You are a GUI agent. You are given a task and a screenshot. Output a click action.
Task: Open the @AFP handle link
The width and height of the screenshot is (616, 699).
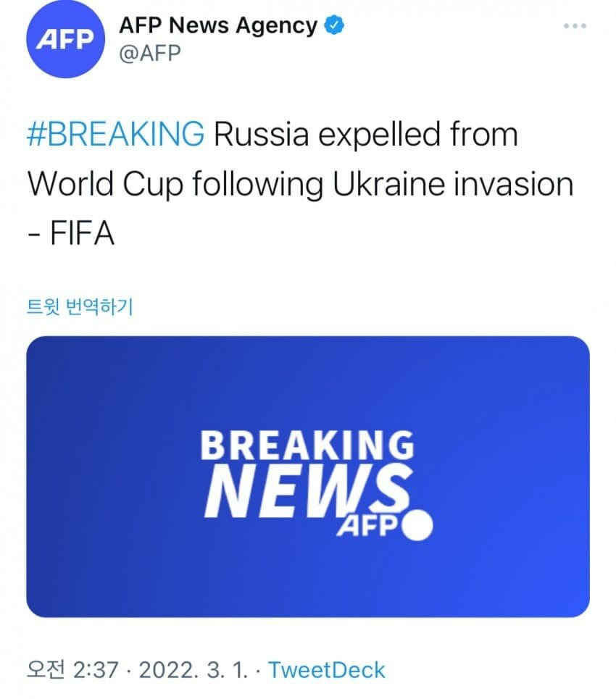pos(149,53)
